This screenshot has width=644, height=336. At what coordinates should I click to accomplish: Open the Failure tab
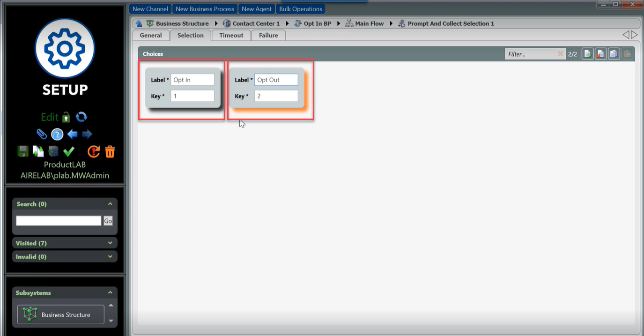268,36
